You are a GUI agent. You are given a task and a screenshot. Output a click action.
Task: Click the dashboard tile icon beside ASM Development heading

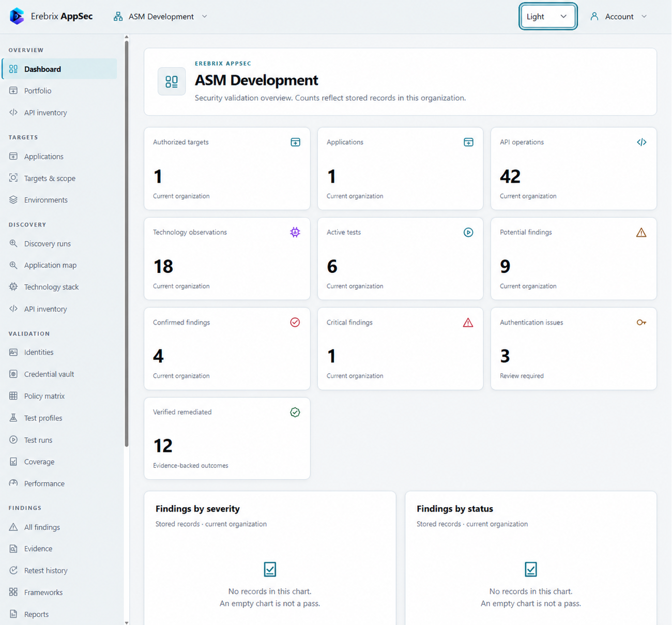172,81
